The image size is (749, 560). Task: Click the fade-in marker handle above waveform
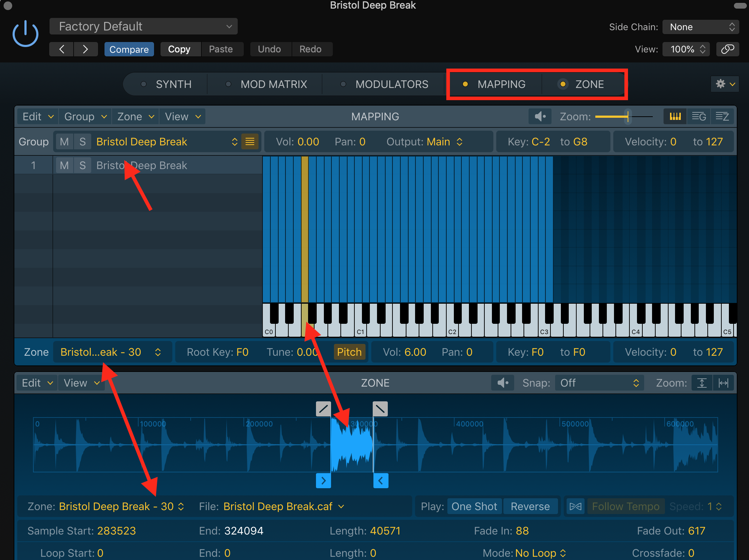click(323, 409)
